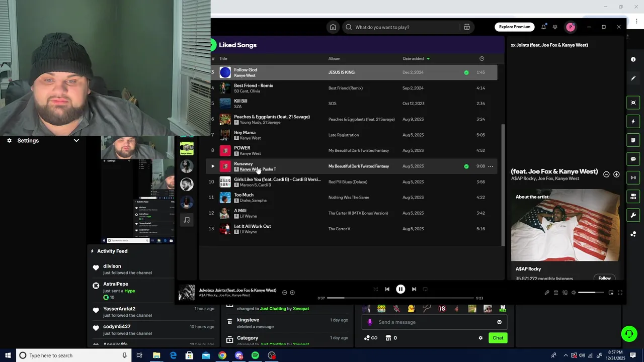Screen dimensions: 644x362
Task: Click Windows Start button
Action: coord(7,355)
